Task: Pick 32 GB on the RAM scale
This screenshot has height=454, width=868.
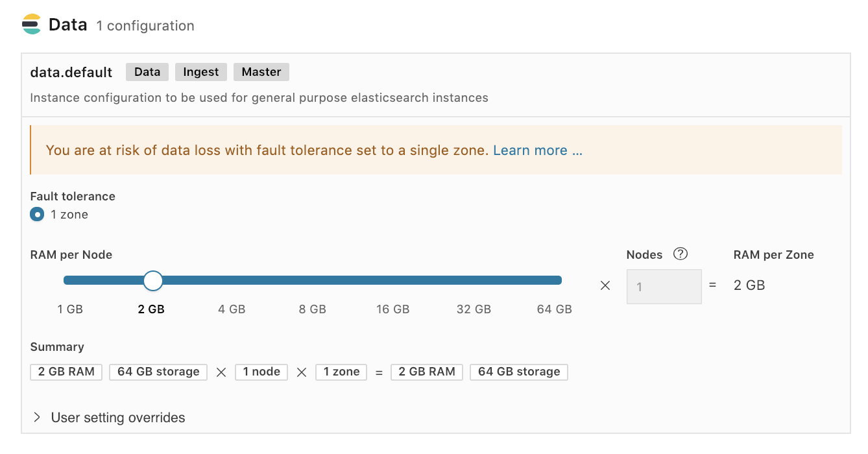Action: click(474, 309)
